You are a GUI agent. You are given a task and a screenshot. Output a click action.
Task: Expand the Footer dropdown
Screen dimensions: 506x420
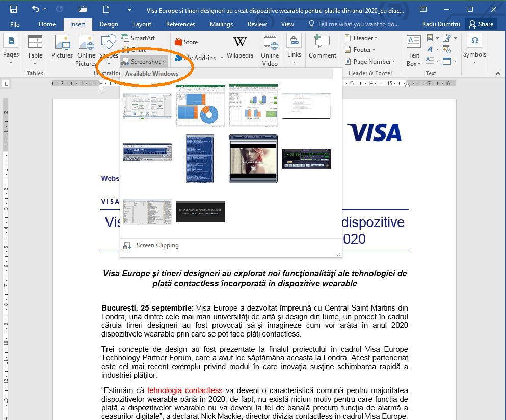point(360,50)
